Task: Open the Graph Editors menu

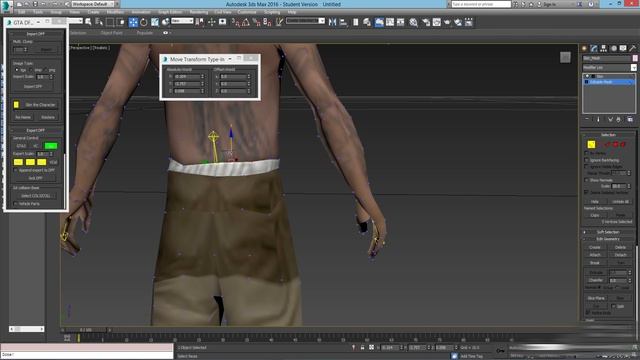Action: point(170,12)
